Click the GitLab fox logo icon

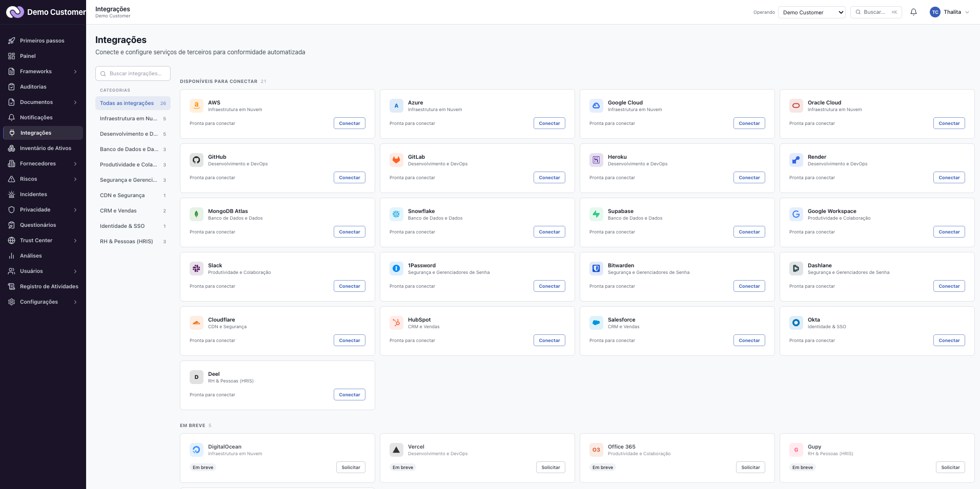pos(396,160)
